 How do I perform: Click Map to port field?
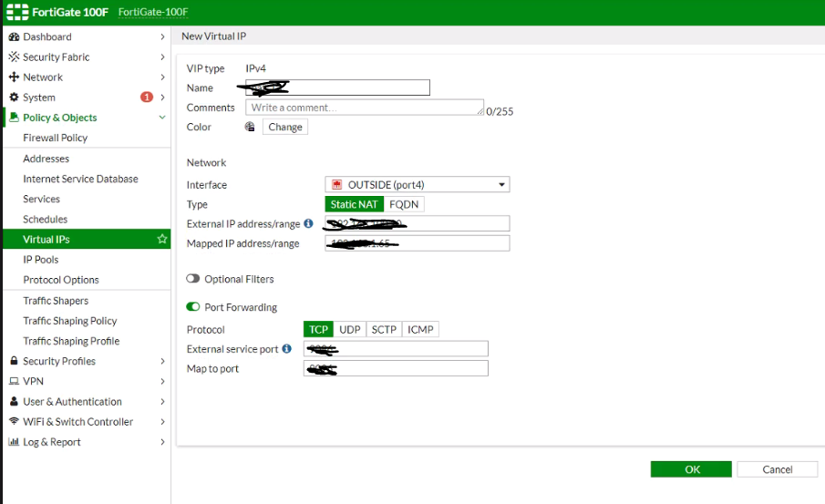click(396, 368)
